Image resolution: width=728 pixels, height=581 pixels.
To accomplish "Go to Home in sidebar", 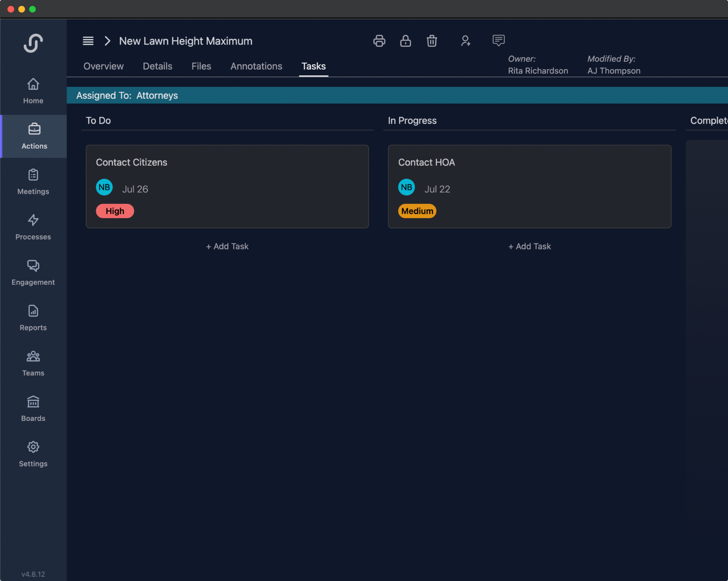I will click(33, 90).
